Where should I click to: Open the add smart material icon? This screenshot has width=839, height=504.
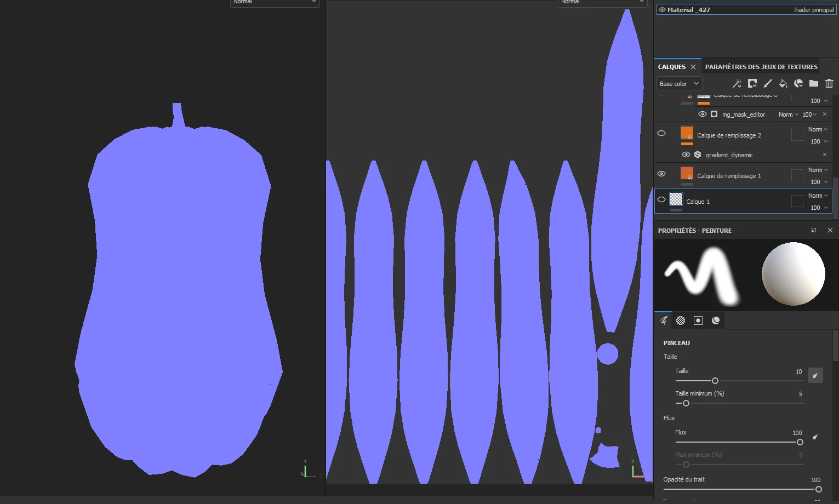click(798, 83)
